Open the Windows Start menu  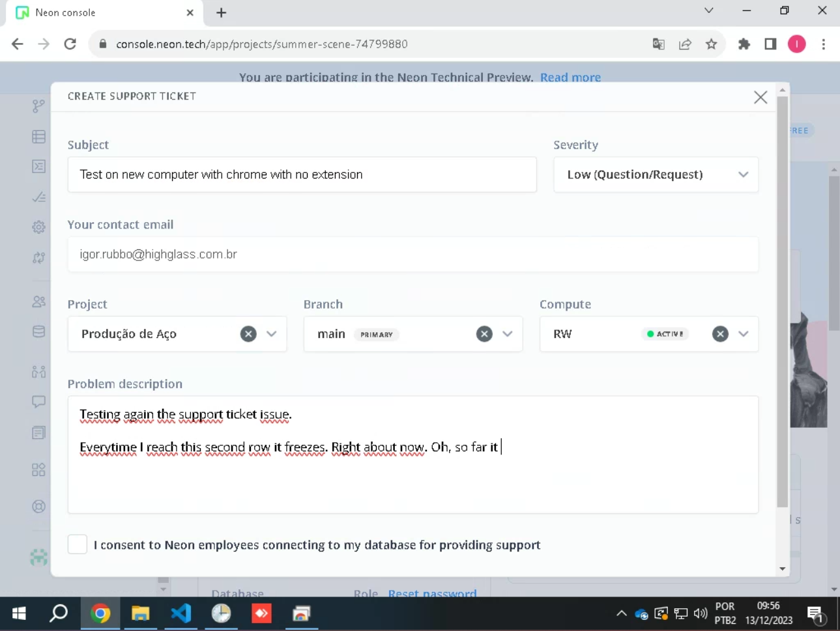19,613
